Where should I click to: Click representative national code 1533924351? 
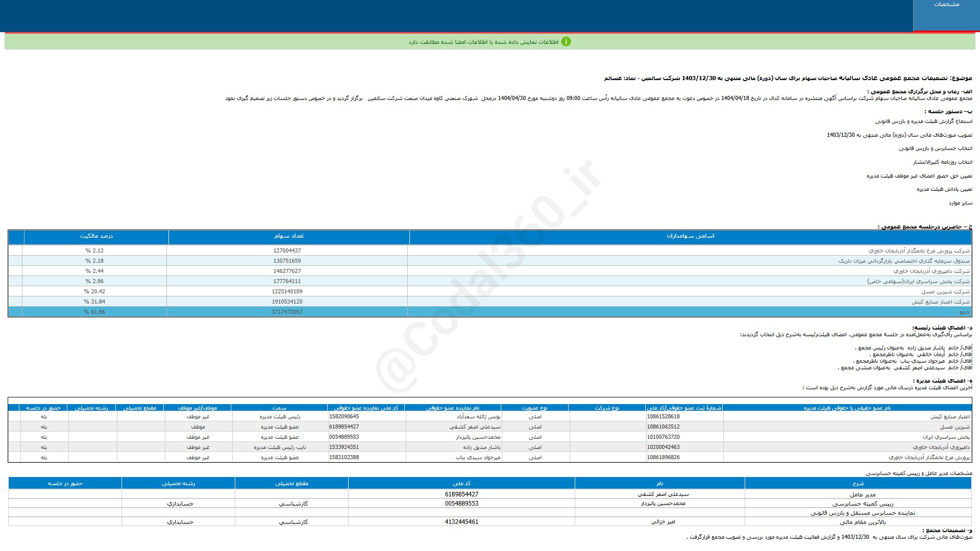tap(344, 447)
